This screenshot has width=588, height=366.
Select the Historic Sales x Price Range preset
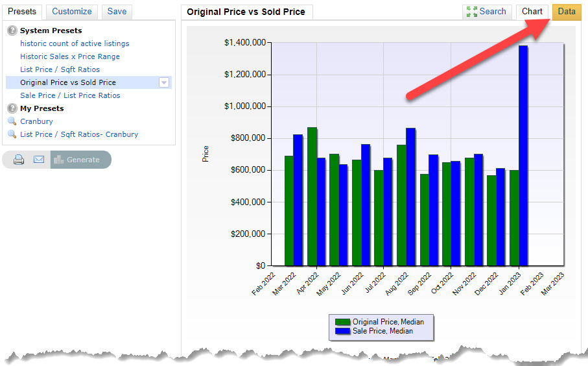point(70,56)
